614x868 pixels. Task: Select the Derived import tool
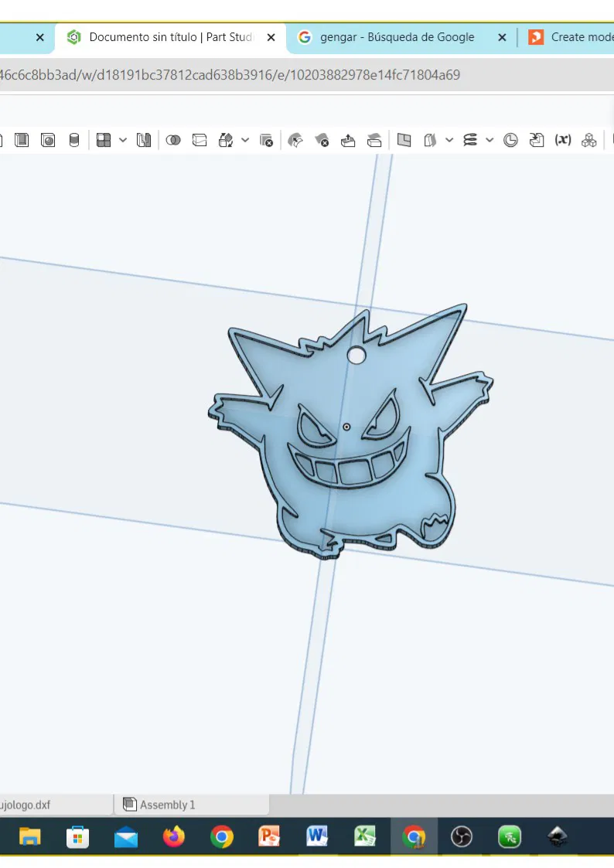point(537,140)
